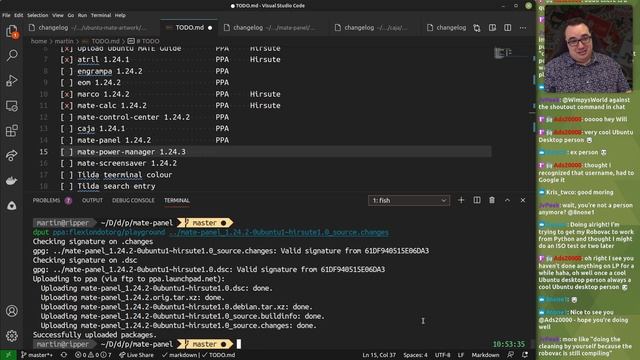The image size is (640, 360).
Task: Open the Run and Debug view
Action: click(x=12, y=80)
